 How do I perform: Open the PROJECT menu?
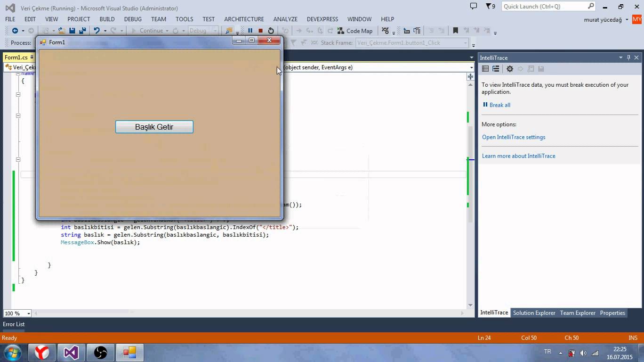[79, 19]
